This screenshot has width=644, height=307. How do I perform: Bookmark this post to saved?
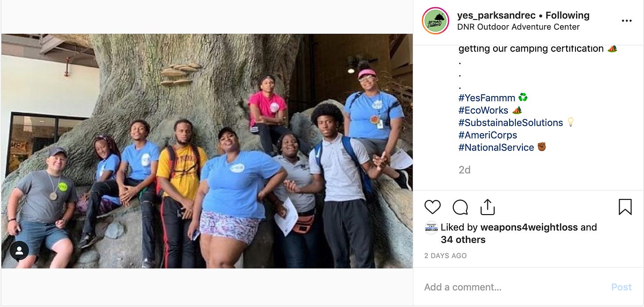625,207
